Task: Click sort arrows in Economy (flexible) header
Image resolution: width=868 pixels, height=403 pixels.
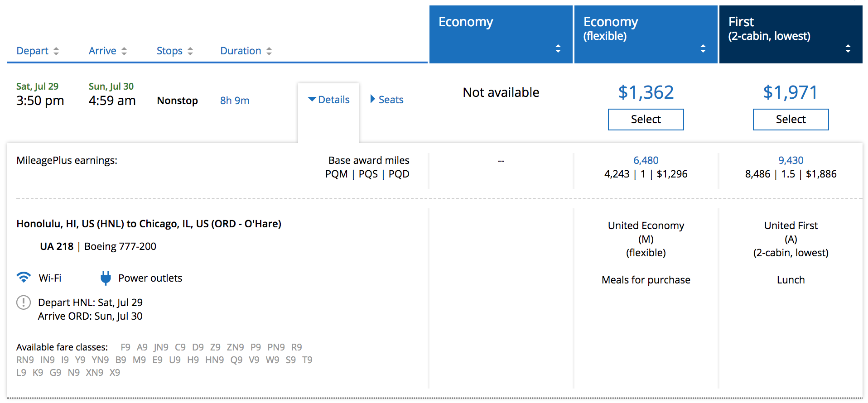Action: (x=703, y=48)
